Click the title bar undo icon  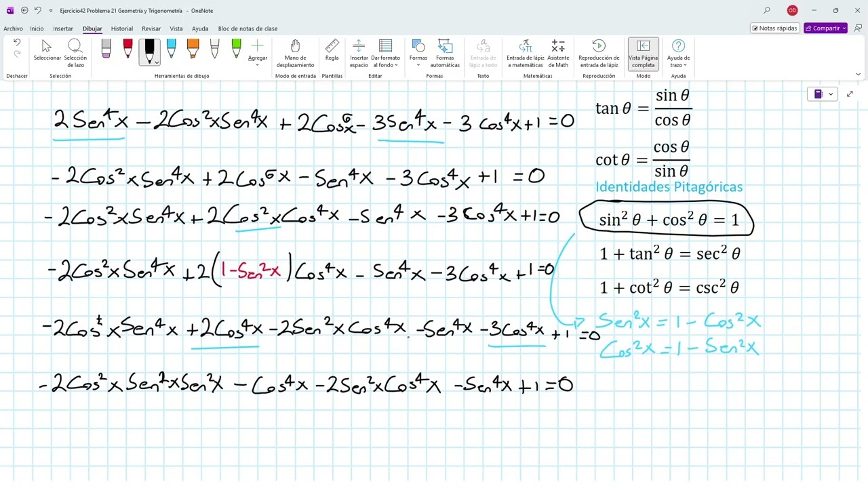pos(38,10)
